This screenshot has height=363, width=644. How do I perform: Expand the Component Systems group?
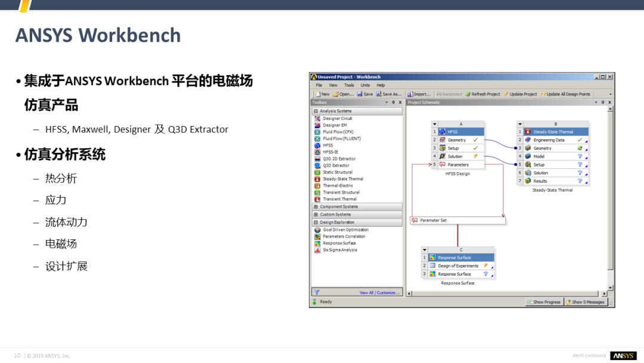point(315,207)
